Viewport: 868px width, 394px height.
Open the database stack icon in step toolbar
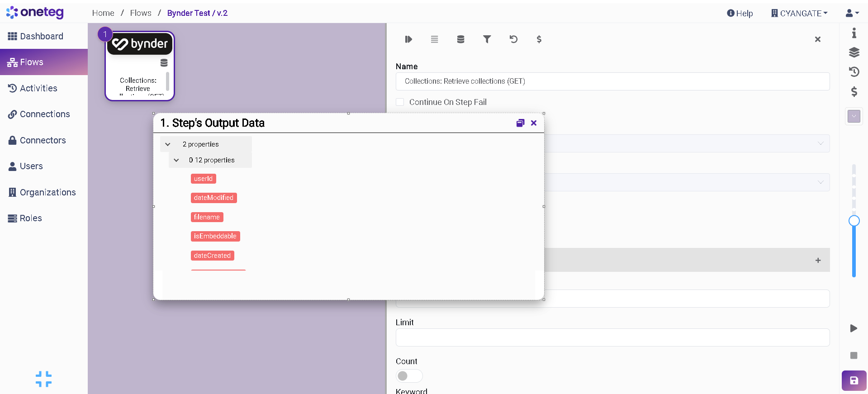click(460, 39)
